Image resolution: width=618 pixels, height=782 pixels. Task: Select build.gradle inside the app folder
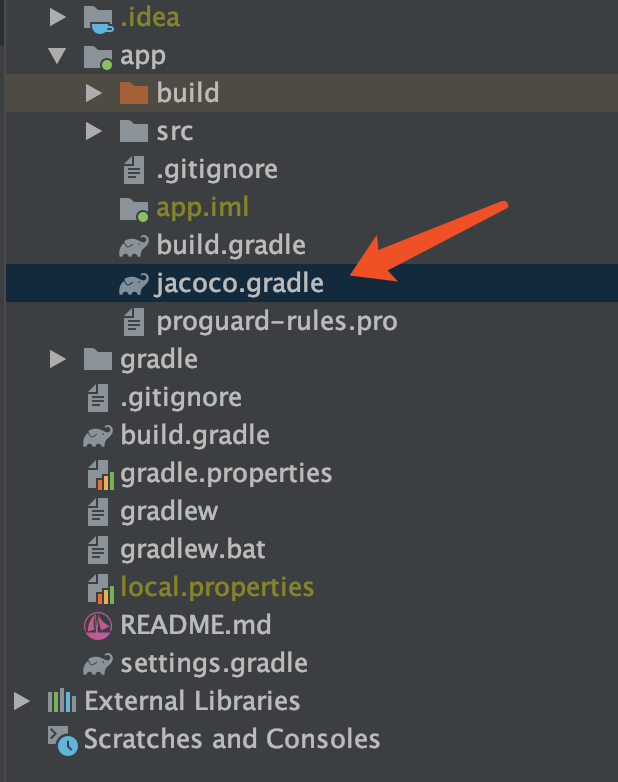click(230, 246)
